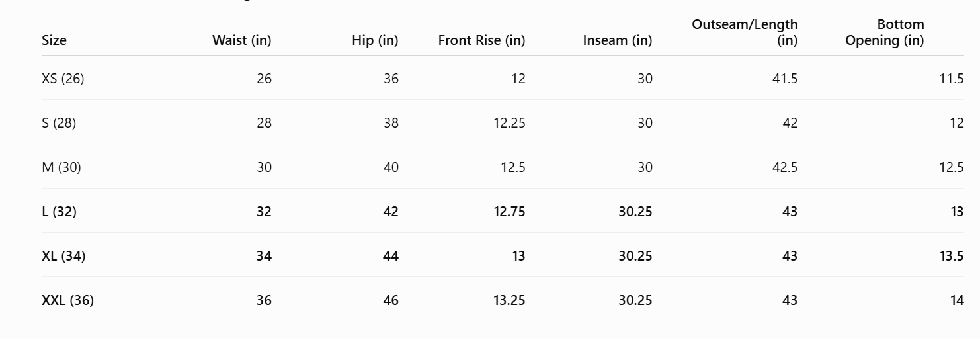980x338 pixels.
Task: Click the Outseam/Length (in) header
Action: [745, 32]
